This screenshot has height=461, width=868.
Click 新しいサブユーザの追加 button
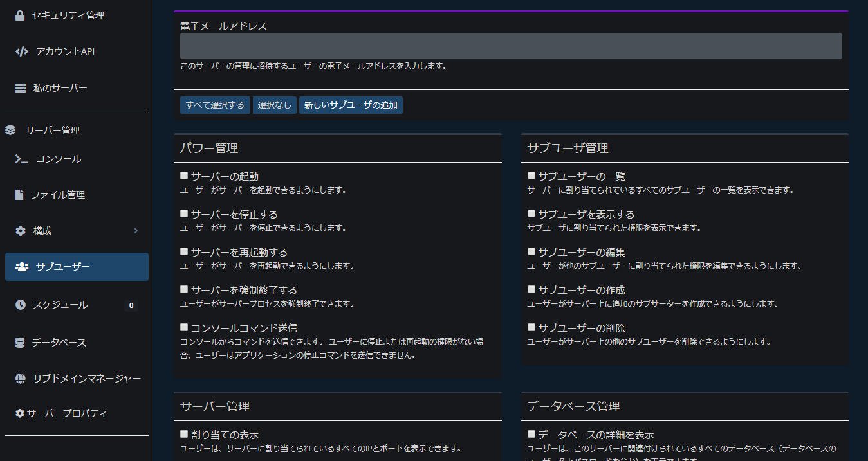(351, 105)
